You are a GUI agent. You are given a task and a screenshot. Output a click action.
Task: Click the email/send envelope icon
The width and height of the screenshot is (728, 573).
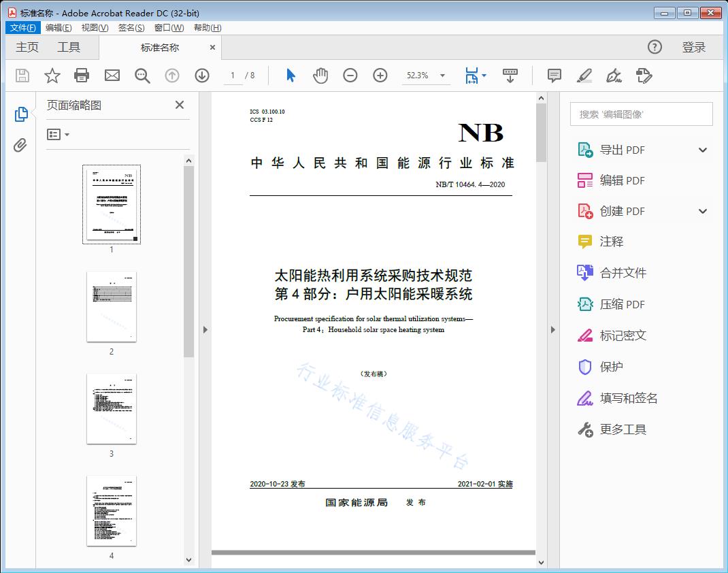(112, 76)
